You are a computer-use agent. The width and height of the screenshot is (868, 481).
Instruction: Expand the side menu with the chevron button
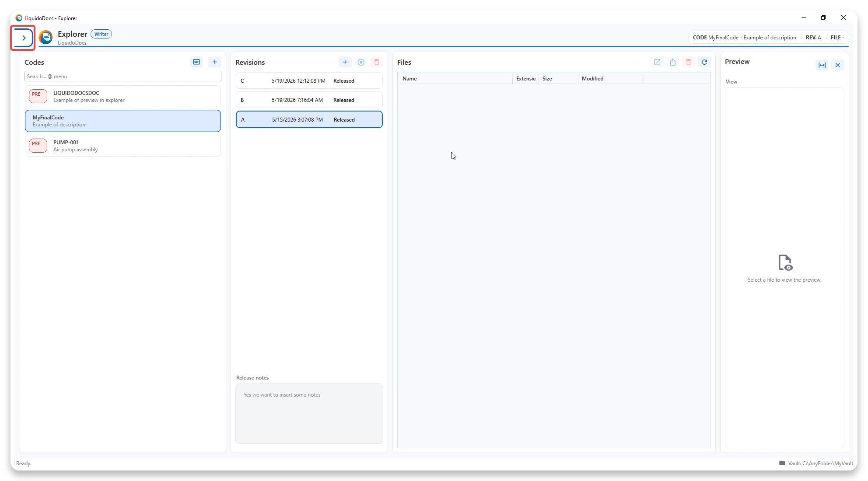[x=24, y=38]
